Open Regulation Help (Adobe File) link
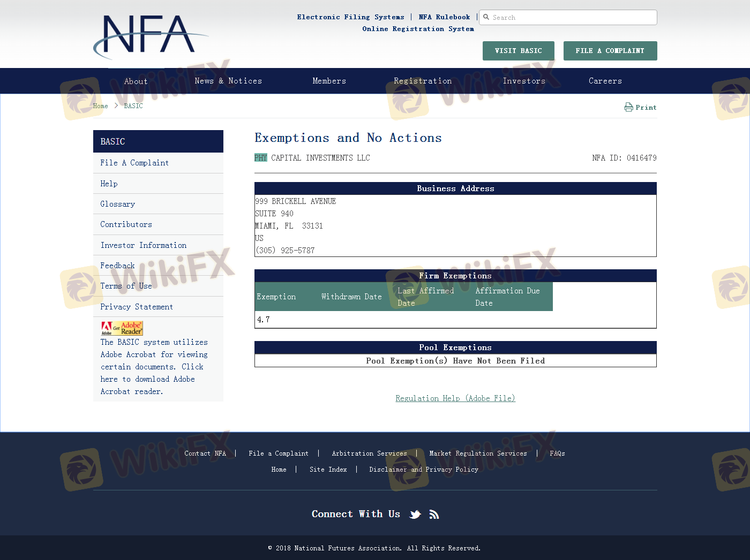The height and width of the screenshot is (560, 750). [455, 398]
